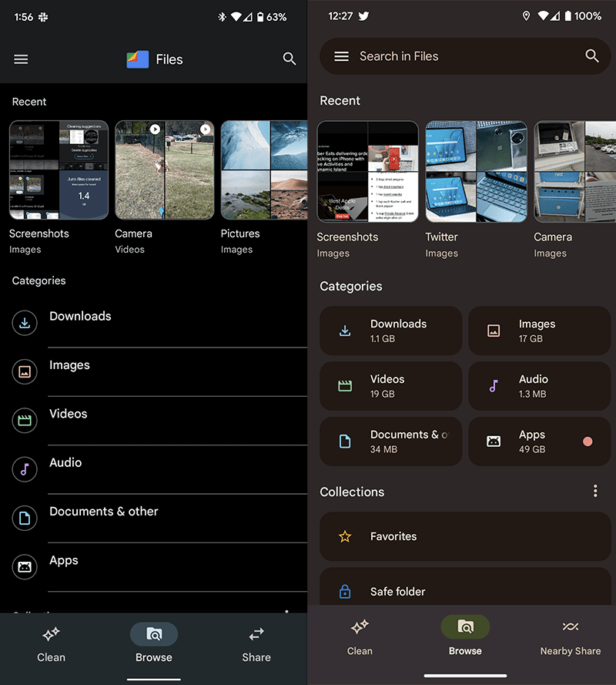Image resolution: width=616 pixels, height=685 pixels.
Task: Type in the Search in Files field
Action: tap(462, 56)
